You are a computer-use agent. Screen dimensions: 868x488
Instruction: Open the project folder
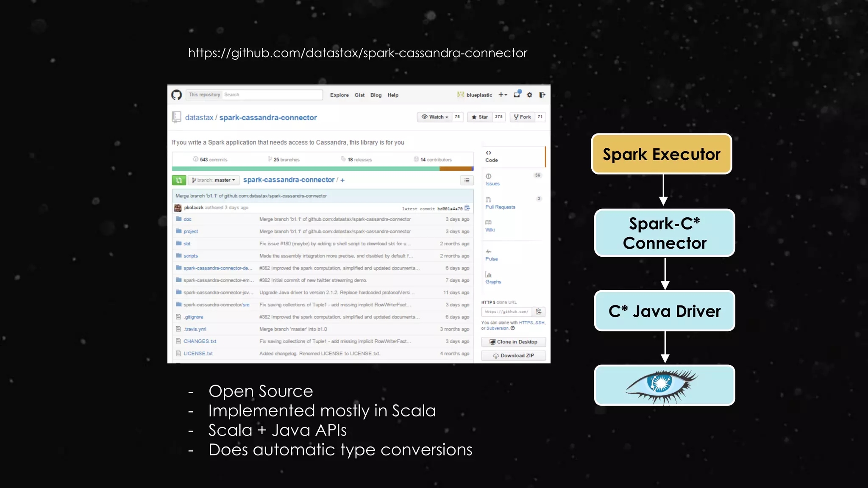pyautogui.click(x=191, y=232)
